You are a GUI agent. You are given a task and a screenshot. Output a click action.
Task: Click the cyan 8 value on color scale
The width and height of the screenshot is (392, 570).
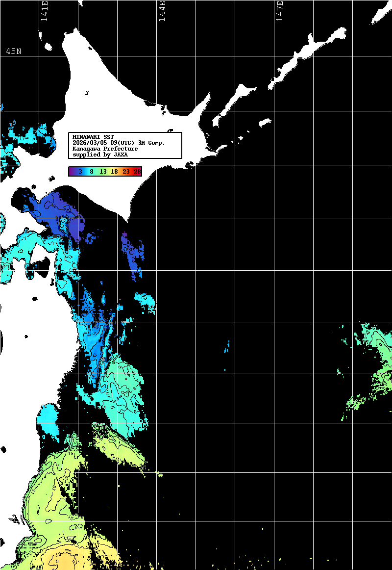(92, 171)
